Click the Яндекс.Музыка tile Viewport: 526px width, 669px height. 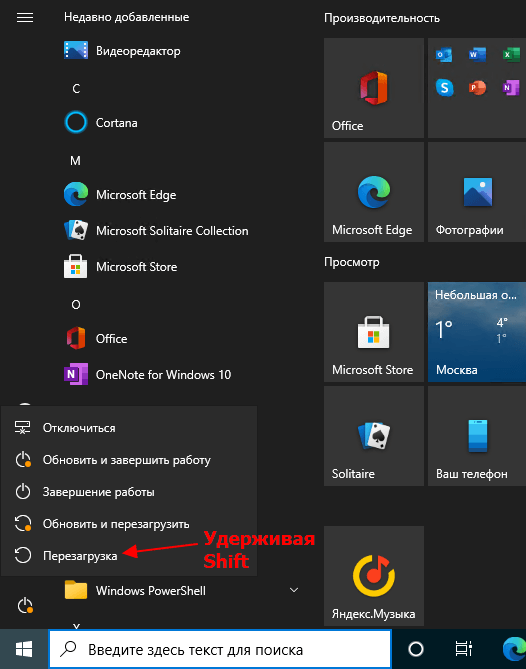pos(374,576)
